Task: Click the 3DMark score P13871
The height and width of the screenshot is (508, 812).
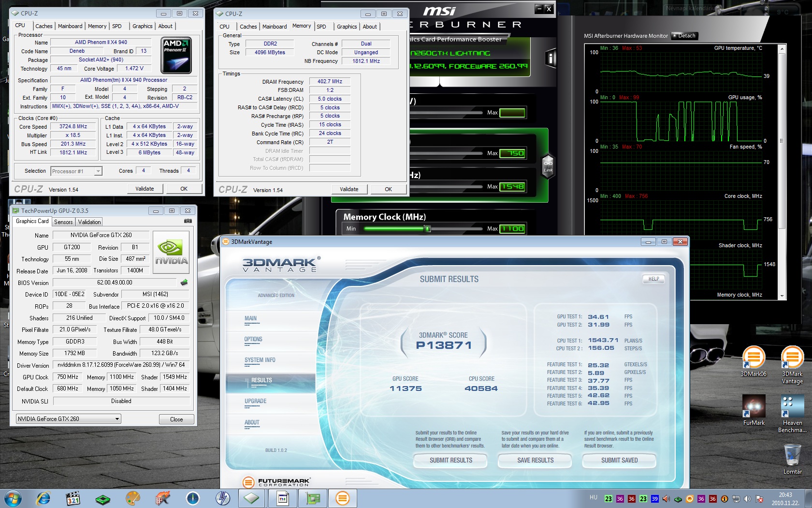Action: tap(444, 345)
